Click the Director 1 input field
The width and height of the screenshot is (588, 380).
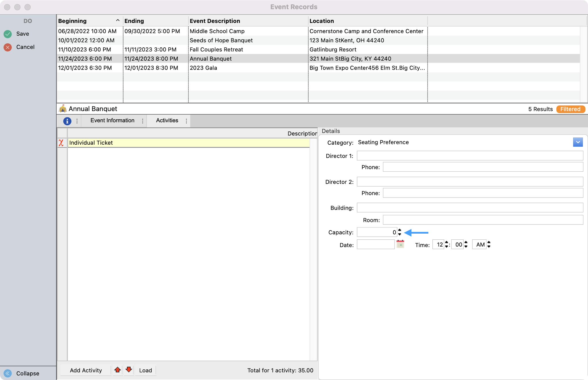point(470,156)
